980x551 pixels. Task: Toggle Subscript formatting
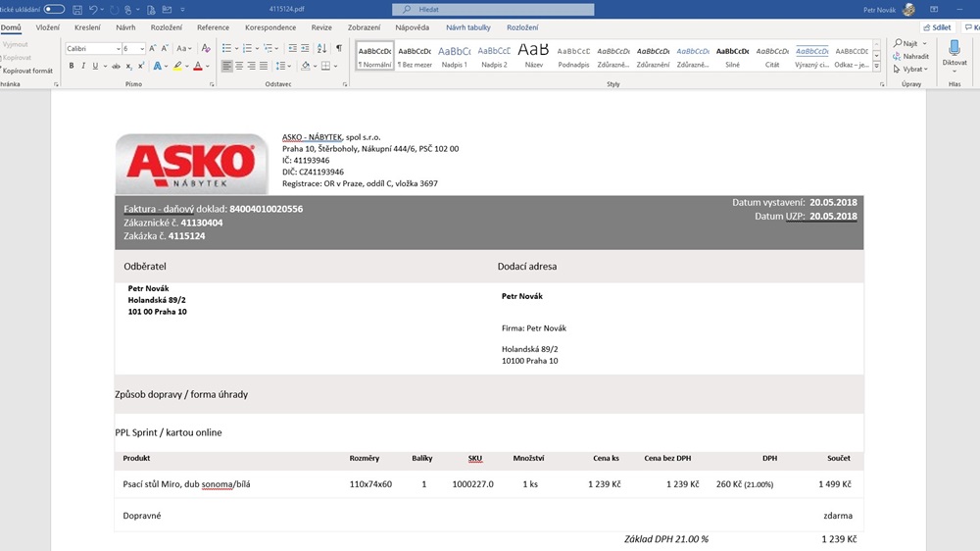tap(128, 66)
